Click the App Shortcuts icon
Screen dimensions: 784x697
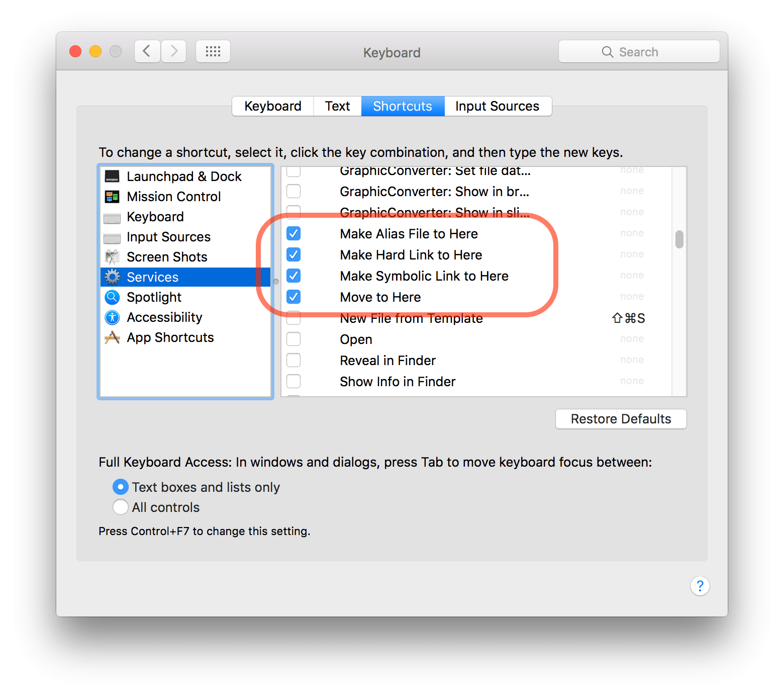(x=112, y=337)
